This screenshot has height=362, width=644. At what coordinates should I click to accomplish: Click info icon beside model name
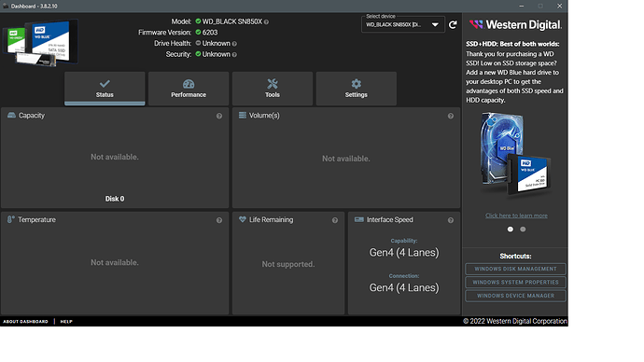(266, 22)
